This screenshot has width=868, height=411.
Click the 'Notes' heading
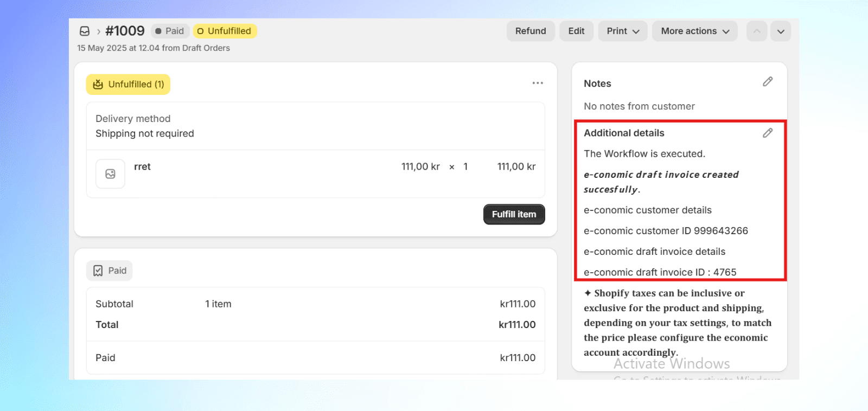[597, 84]
